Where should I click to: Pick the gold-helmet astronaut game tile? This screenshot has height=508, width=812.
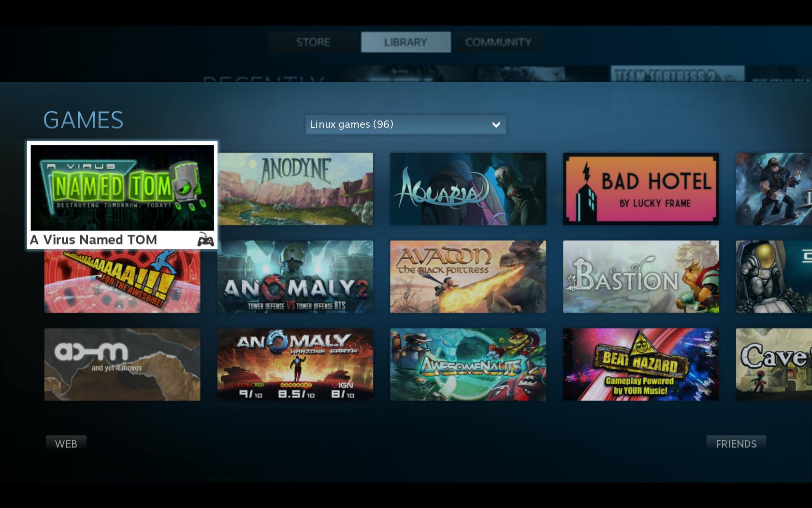pos(774,277)
